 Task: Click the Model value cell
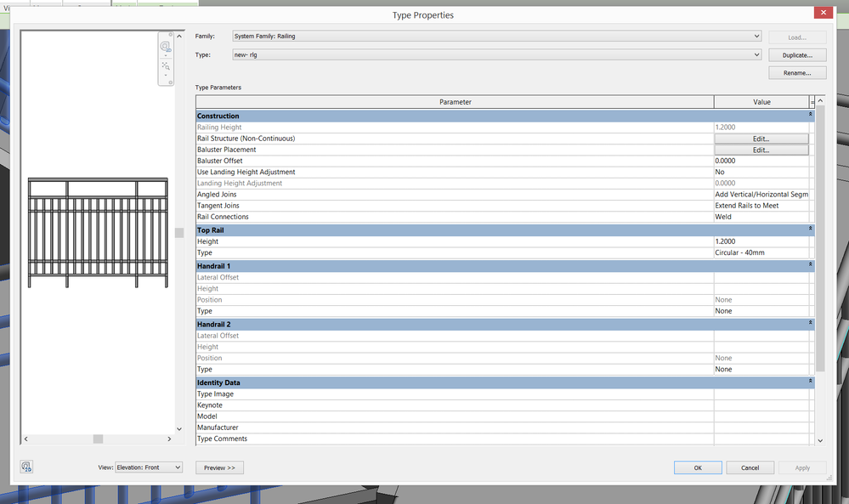click(x=761, y=416)
